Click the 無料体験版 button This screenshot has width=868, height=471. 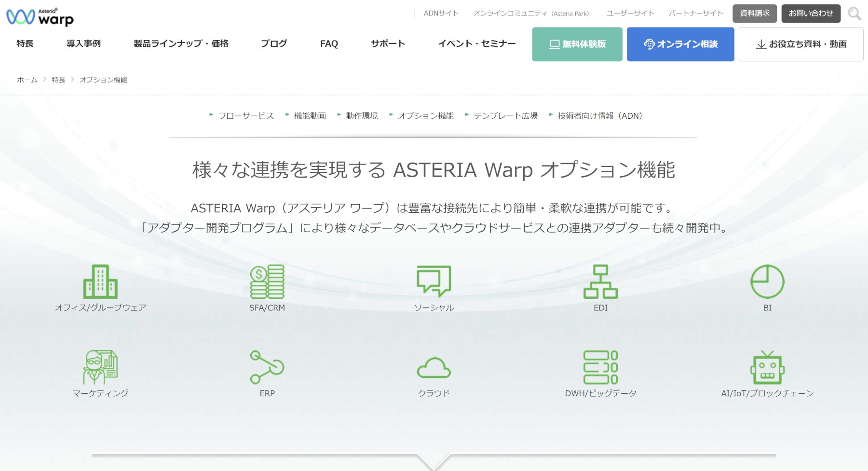(577, 44)
